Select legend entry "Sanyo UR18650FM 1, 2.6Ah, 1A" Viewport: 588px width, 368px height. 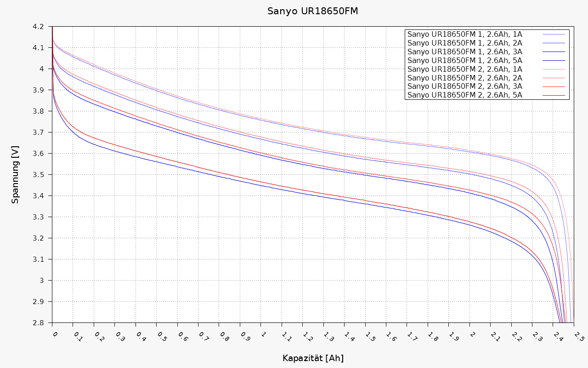464,34
